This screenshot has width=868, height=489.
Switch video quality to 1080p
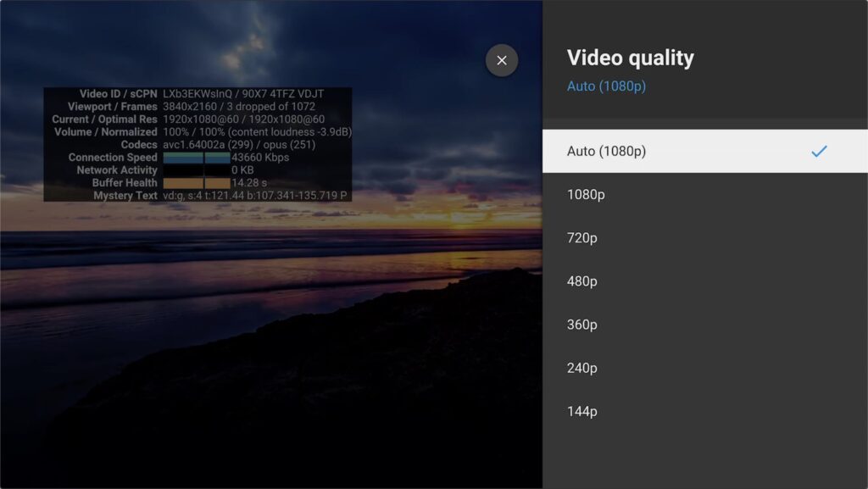click(586, 195)
